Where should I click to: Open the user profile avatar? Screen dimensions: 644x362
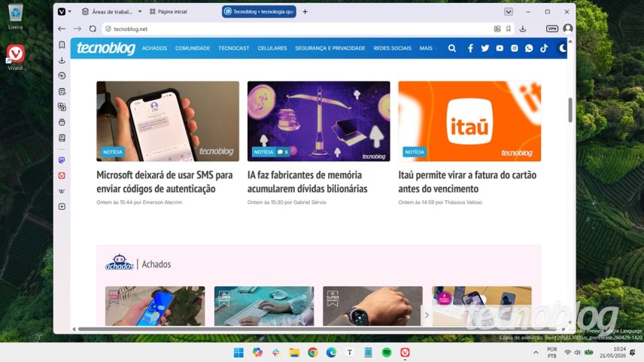[568, 29]
